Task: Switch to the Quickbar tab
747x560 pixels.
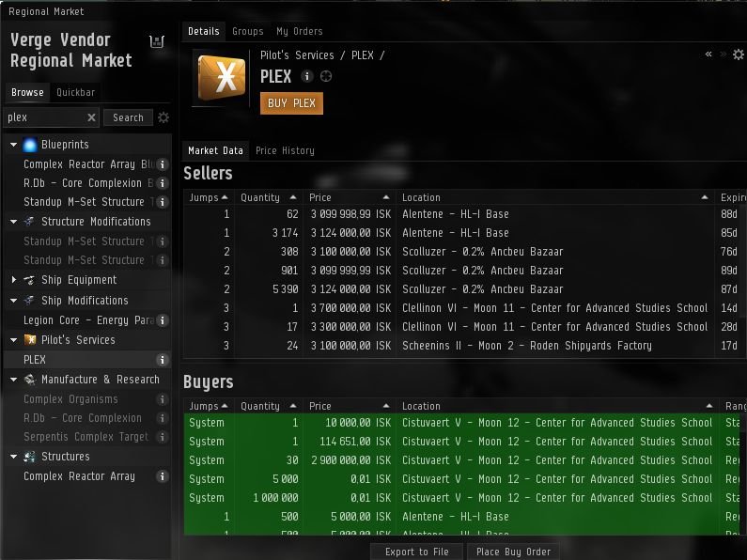Action: coord(76,92)
